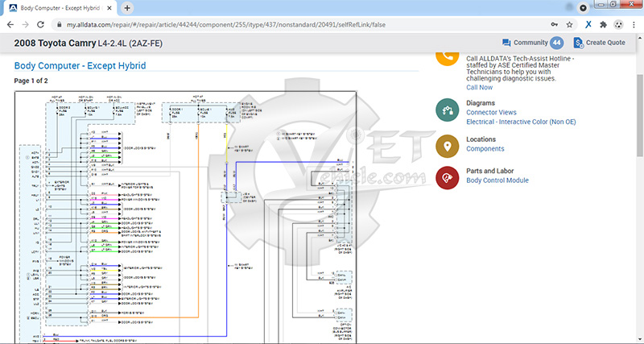644x344 pixels.
Task: Click Call Now link
Action: pos(479,87)
